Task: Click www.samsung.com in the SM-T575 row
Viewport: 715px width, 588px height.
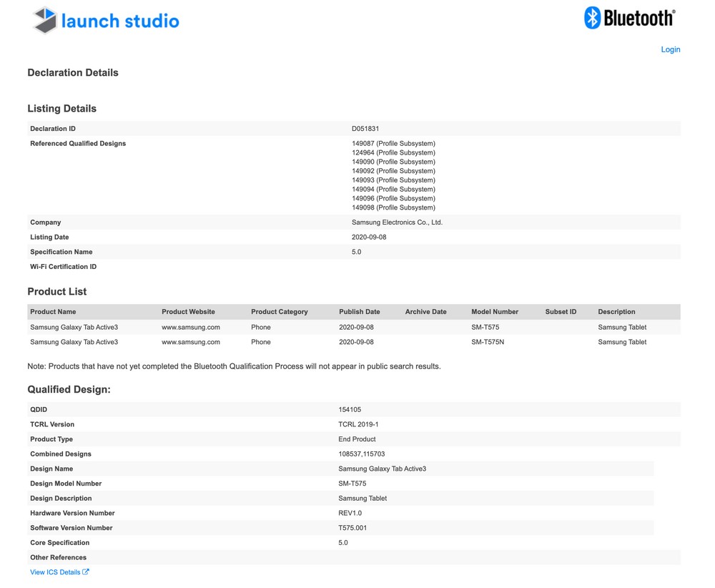Action: [191, 327]
